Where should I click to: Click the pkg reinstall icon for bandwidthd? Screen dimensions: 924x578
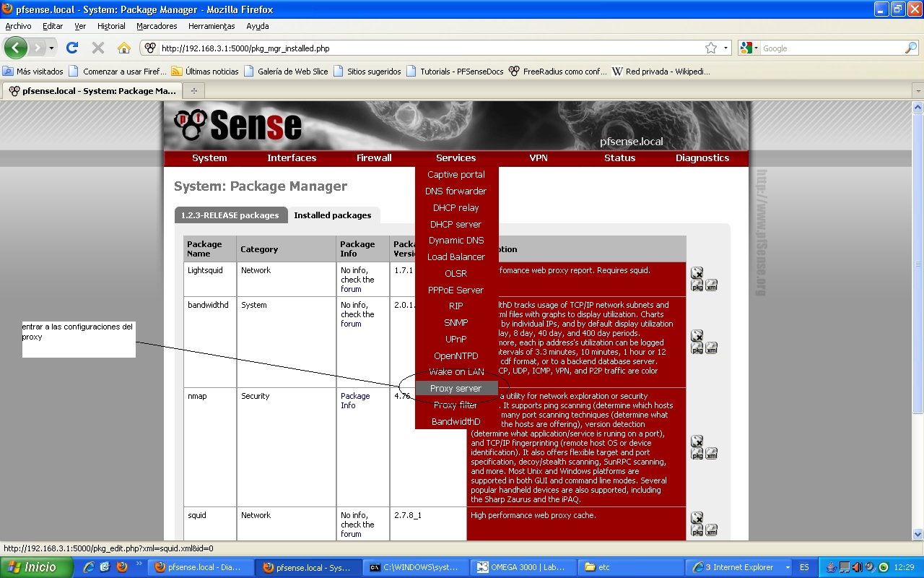[x=697, y=348]
